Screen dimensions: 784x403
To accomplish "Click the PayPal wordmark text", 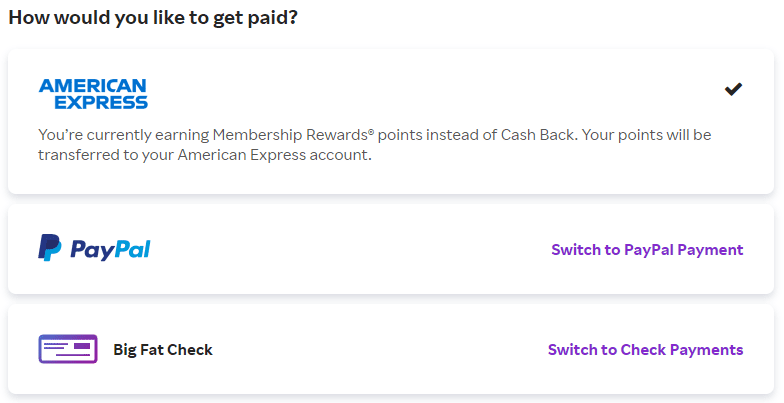I will [110, 249].
